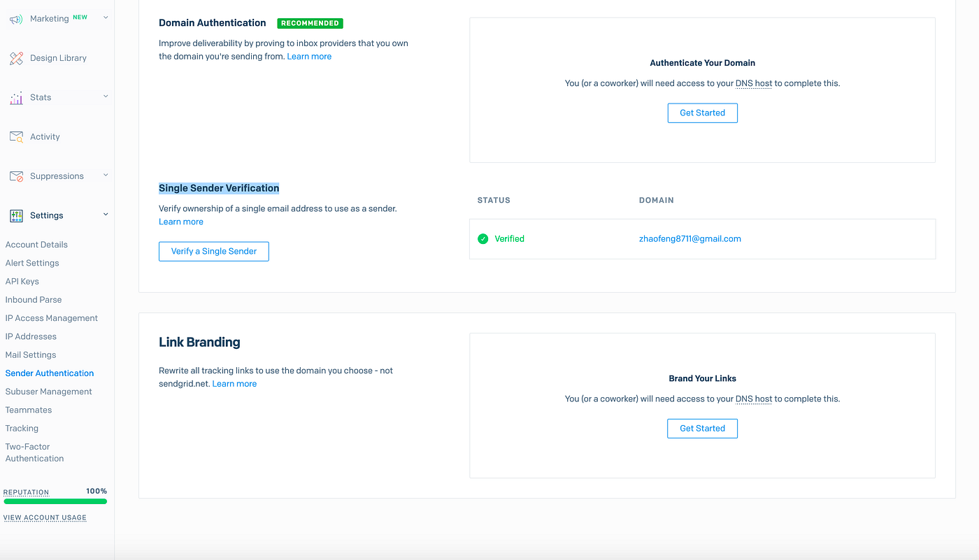Click the Stats chart icon
The height and width of the screenshot is (560, 979).
click(x=16, y=96)
